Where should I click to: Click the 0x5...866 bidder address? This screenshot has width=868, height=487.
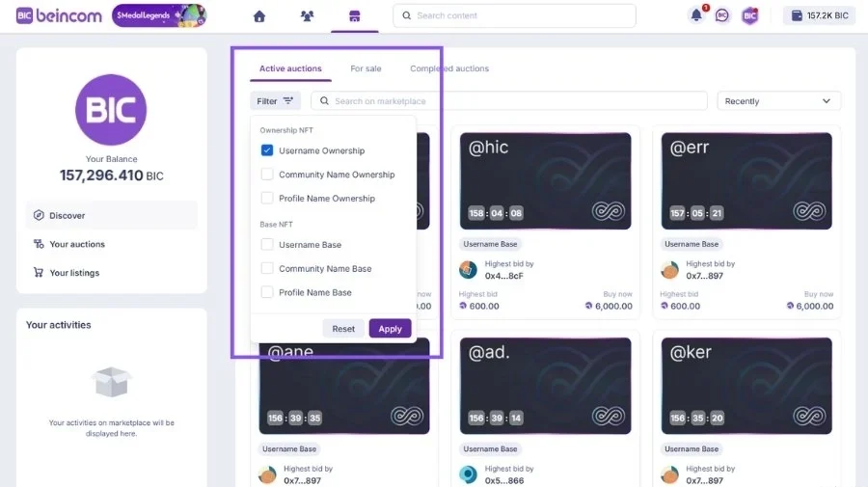(503, 480)
